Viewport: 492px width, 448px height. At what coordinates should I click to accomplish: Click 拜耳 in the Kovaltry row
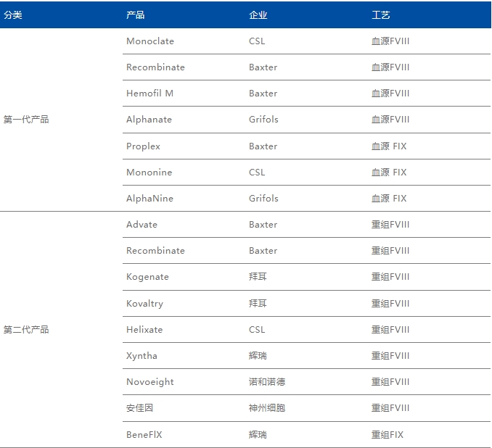coord(258,304)
